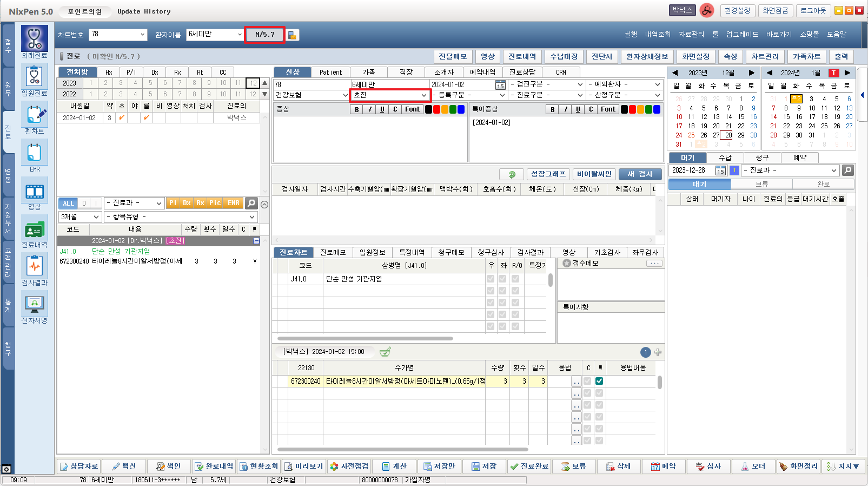Pick the red color swatch in 증상 toolbar
The image size is (868, 486).
coord(436,109)
